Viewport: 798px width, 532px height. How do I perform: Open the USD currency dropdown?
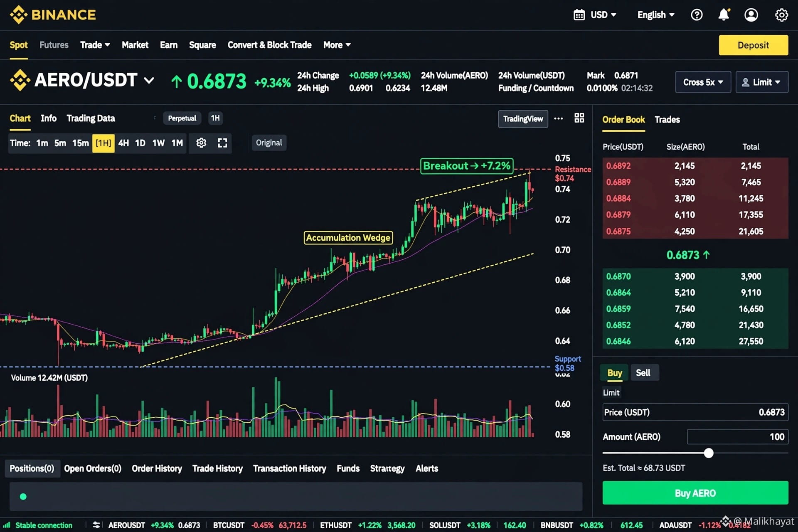603,15
